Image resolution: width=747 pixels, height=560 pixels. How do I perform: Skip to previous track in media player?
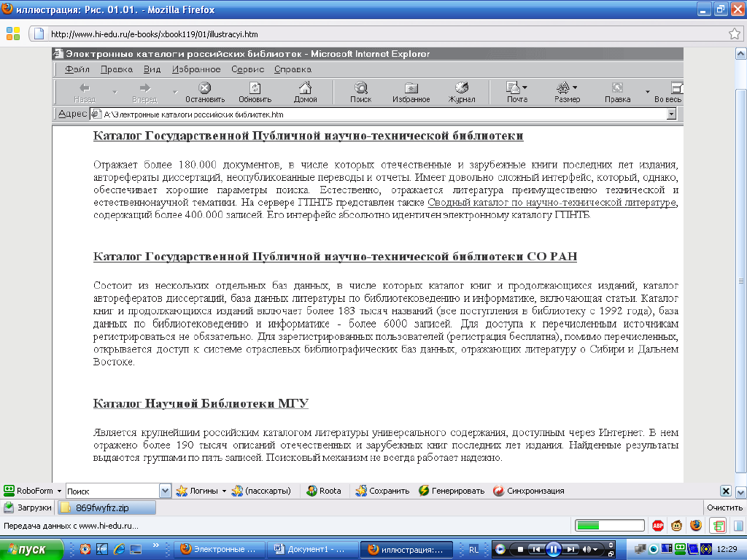click(536, 549)
